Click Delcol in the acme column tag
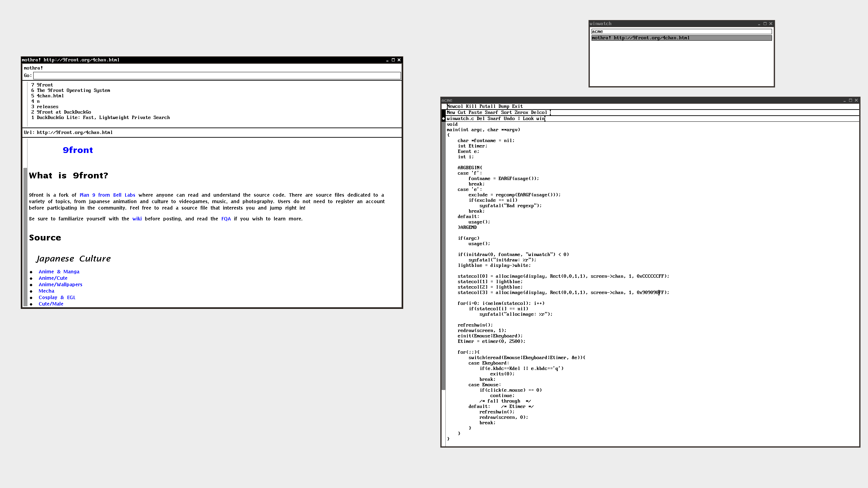This screenshot has height=488, width=868. 539,113
